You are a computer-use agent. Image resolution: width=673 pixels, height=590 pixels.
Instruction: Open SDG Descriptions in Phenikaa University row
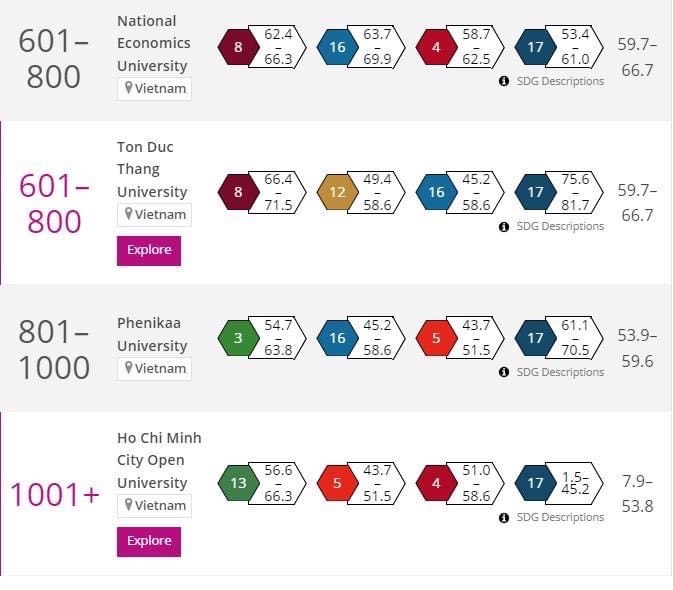559,372
